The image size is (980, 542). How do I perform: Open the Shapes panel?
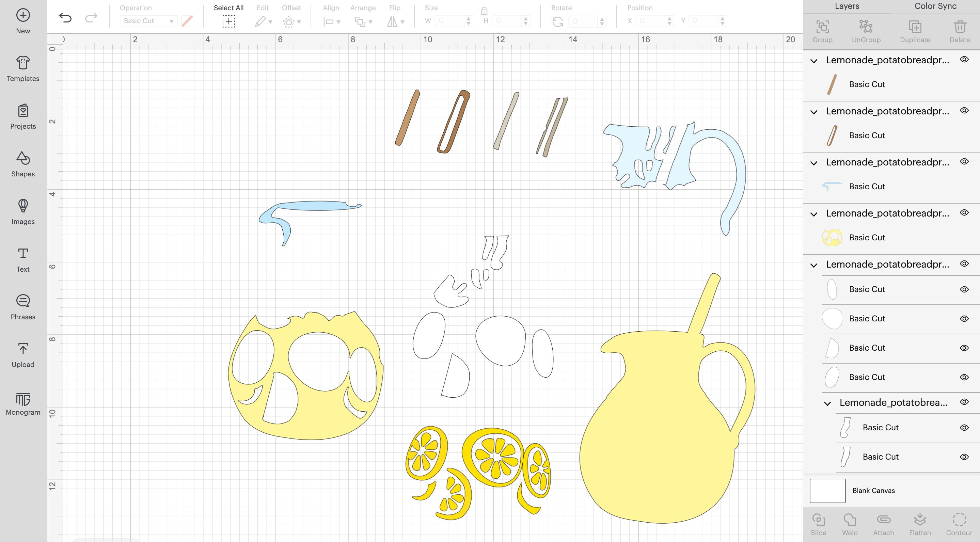[x=23, y=164]
